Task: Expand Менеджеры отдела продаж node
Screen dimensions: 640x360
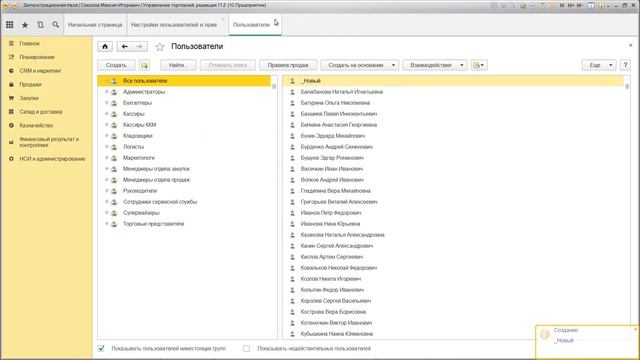Action: coord(107,180)
